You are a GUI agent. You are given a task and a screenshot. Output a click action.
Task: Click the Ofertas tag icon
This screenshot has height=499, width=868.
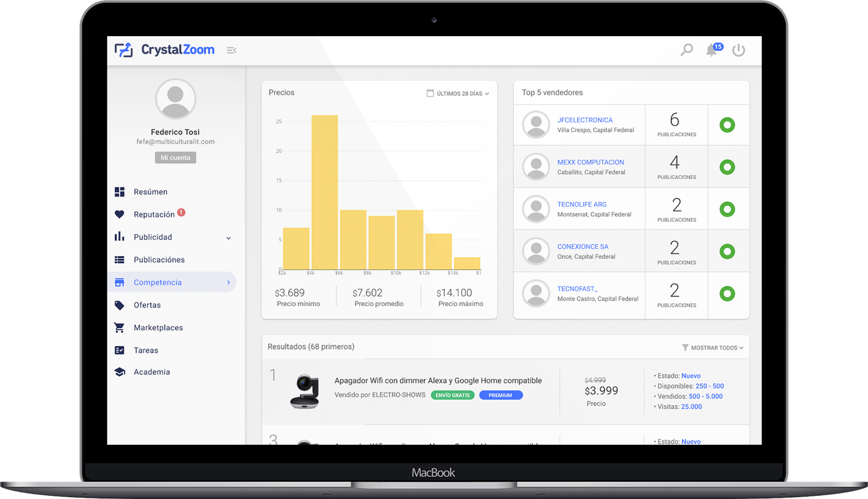119,305
